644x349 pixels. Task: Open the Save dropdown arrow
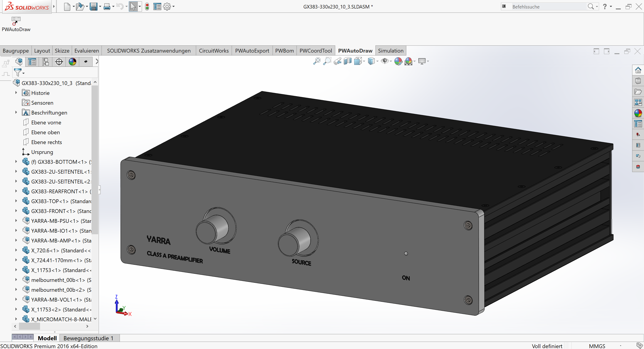100,6
